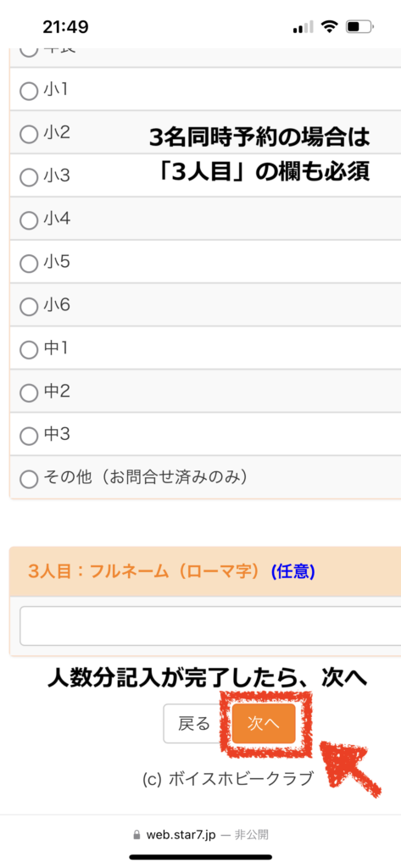This screenshot has height=868, width=401.
Task: Select the 小6 grade option
Action: click(x=28, y=306)
